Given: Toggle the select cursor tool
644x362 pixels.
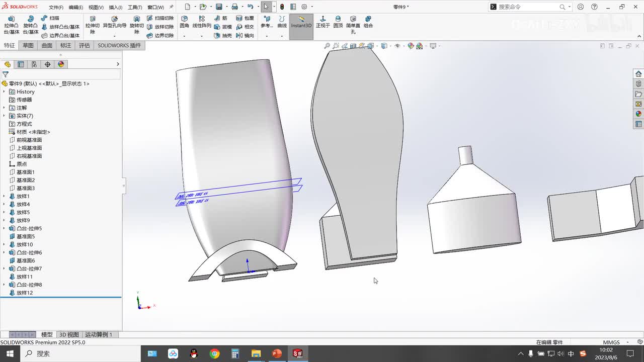Looking at the screenshot, I should pyautogui.click(x=266, y=7).
